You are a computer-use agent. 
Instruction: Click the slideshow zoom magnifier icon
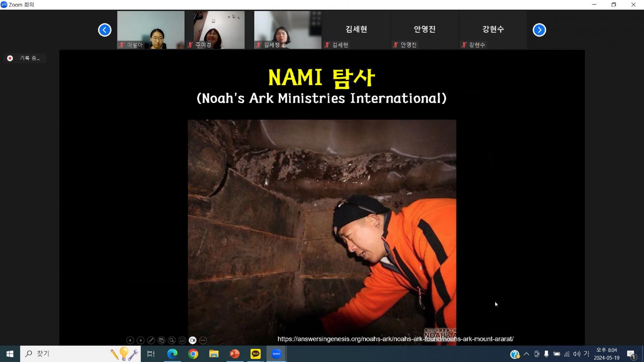(172, 340)
